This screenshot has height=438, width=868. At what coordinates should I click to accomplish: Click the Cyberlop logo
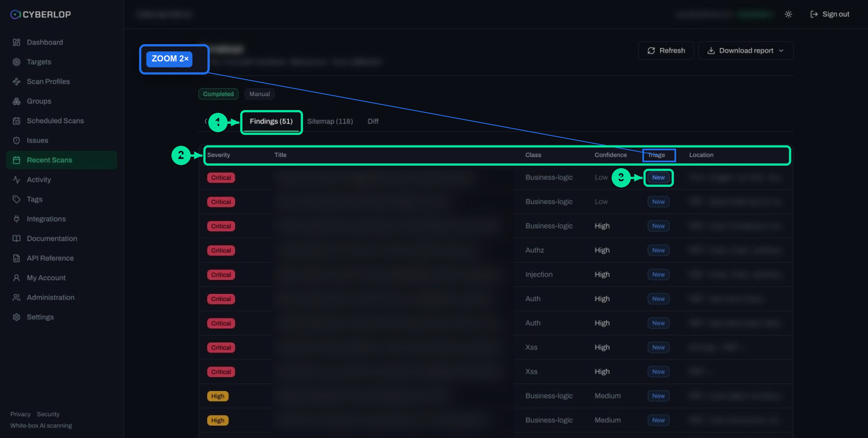click(40, 15)
